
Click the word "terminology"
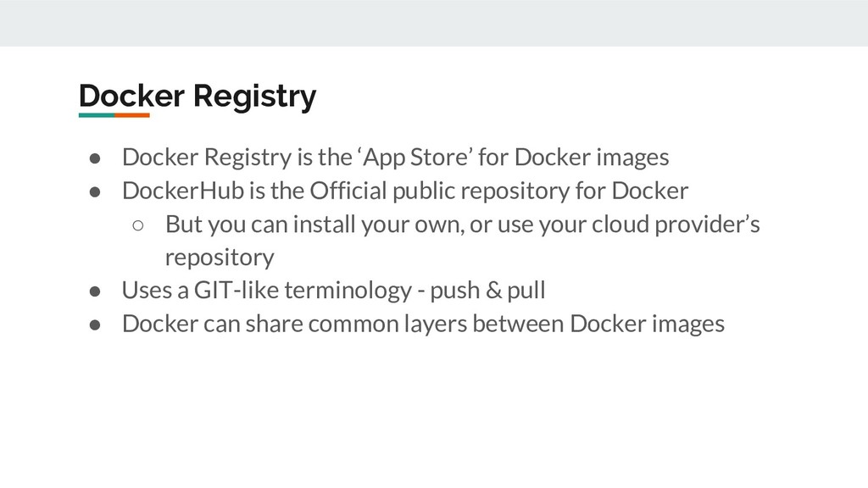tap(348, 291)
